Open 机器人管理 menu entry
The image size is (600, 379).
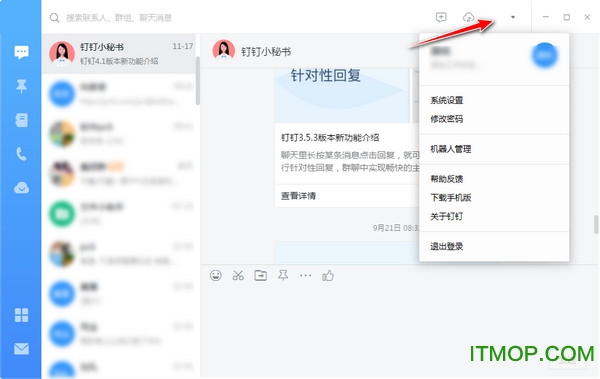[451, 149]
